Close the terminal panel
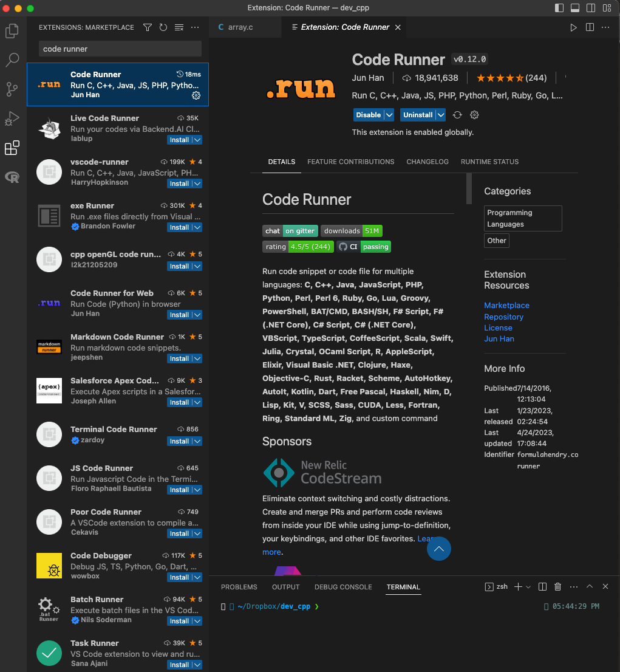The width and height of the screenshot is (620, 672). click(605, 587)
